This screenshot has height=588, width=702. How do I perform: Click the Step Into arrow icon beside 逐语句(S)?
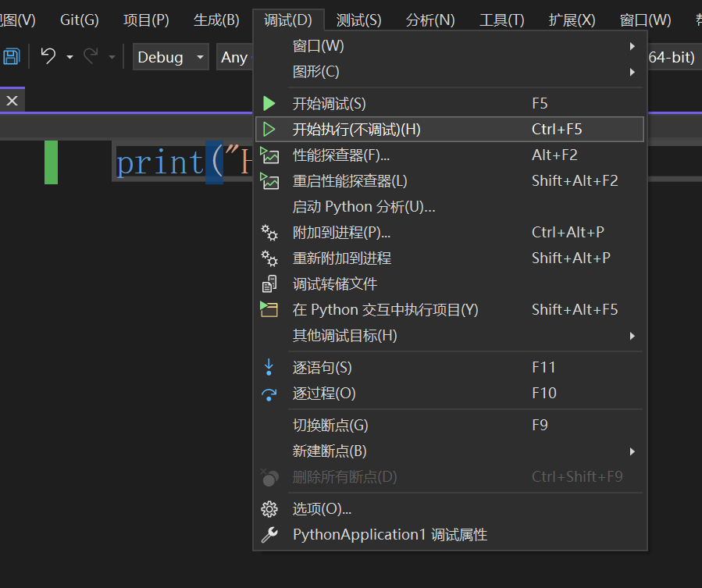[269, 367]
